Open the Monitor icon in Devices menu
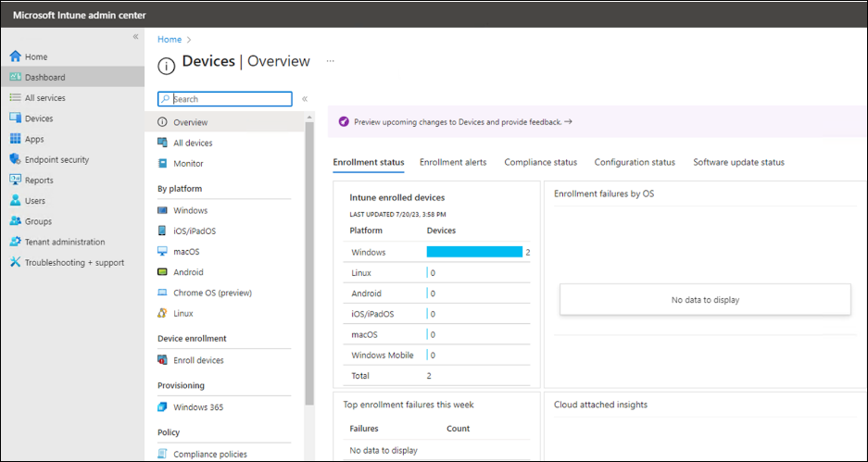The width and height of the screenshot is (868, 462). click(162, 164)
